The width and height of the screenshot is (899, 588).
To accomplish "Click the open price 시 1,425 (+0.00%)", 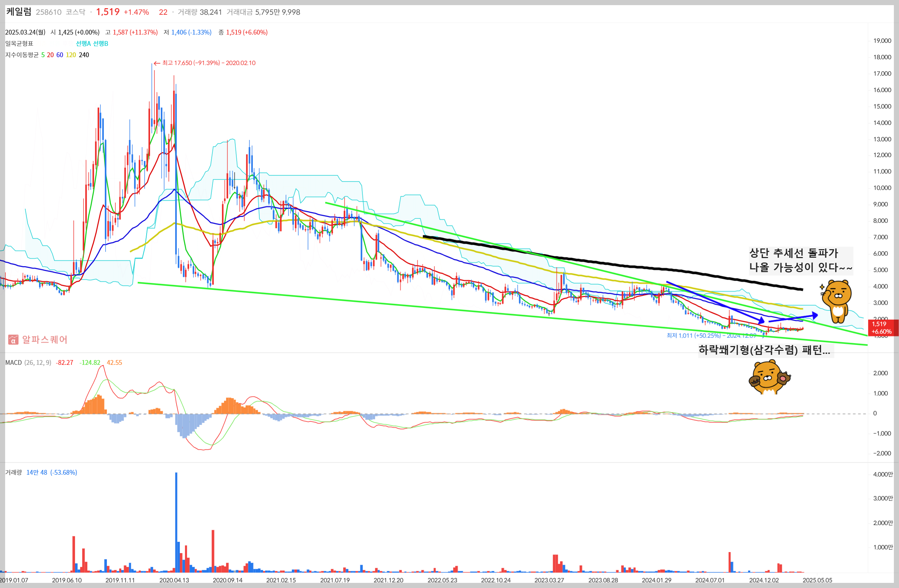I will coord(75,32).
